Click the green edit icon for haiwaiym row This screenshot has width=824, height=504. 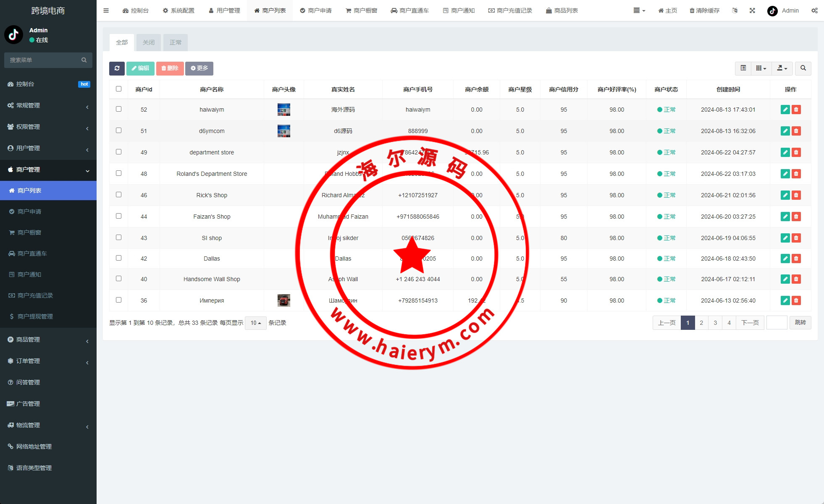click(x=785, y=110)
